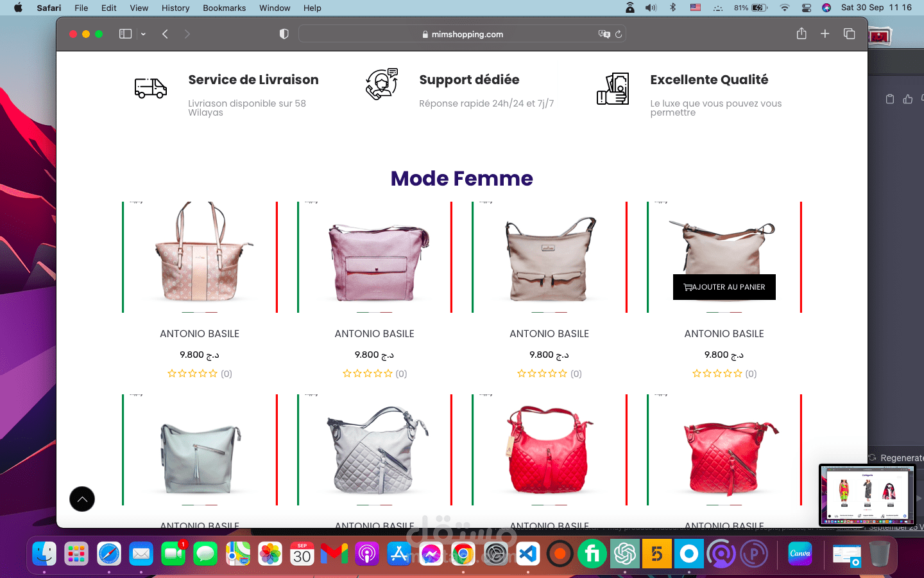Click the screenshot preview thumbnail
Viewport: 924px width, 578px height.
click(867, 495)
